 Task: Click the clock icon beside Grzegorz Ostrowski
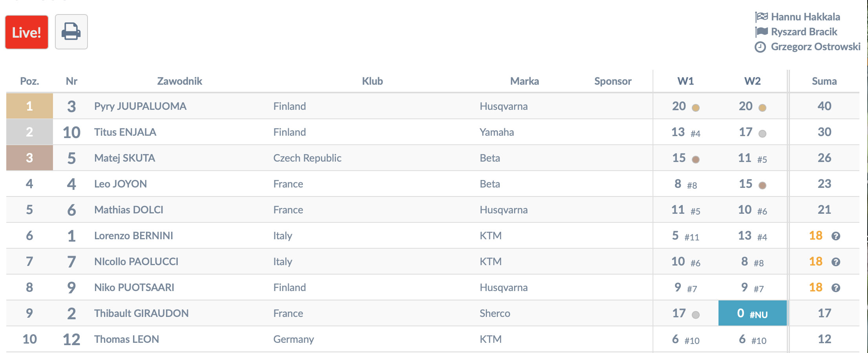tap(760, 47)
